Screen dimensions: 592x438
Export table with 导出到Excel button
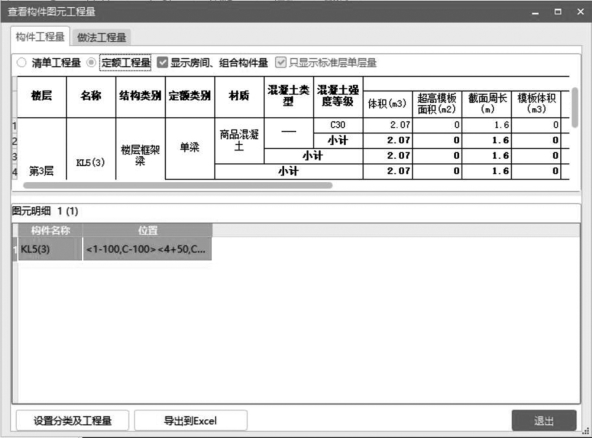tap(191, 421)
